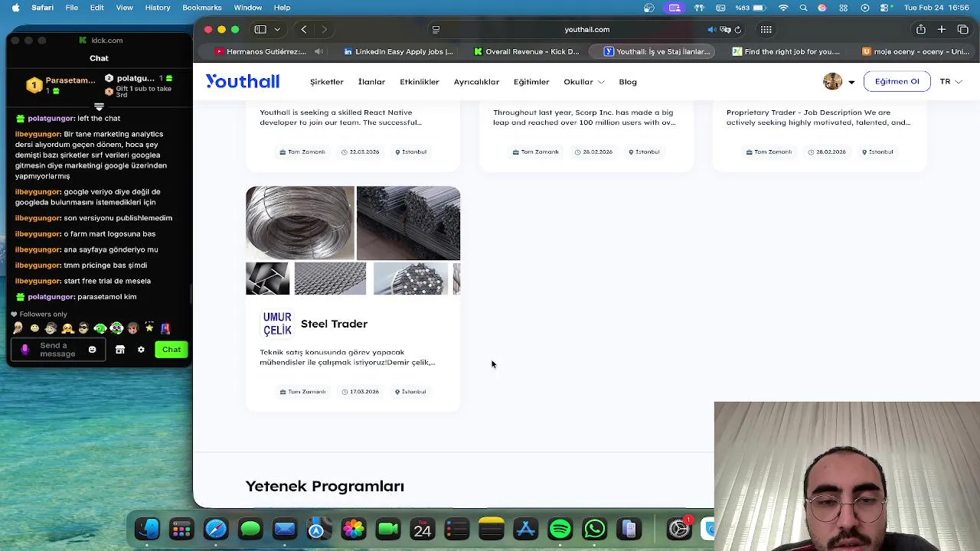Open System Settings with badge in Dock
Image resolution: width=980 pixels, height=551 pixels.
coord(679,529)
